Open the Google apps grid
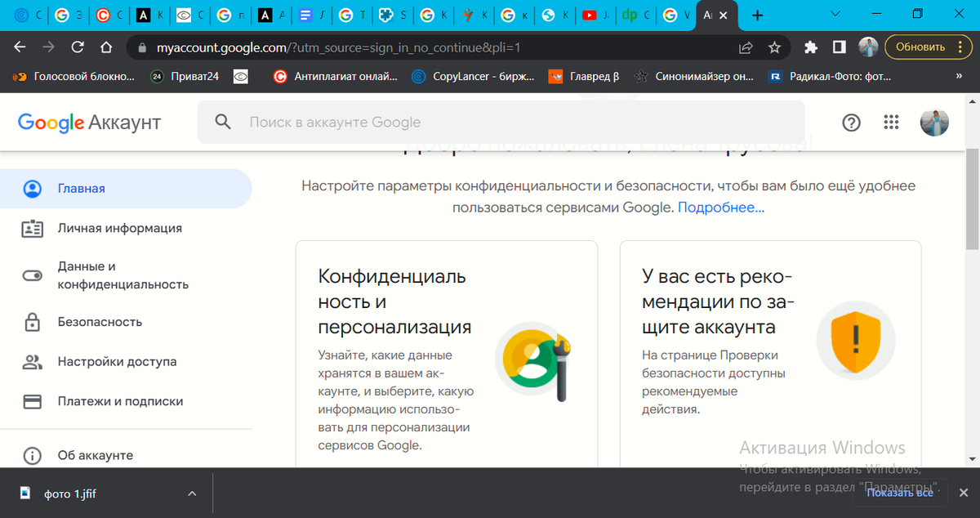The width and height of the screenshot is (980, 518). [x=891, y=123]
